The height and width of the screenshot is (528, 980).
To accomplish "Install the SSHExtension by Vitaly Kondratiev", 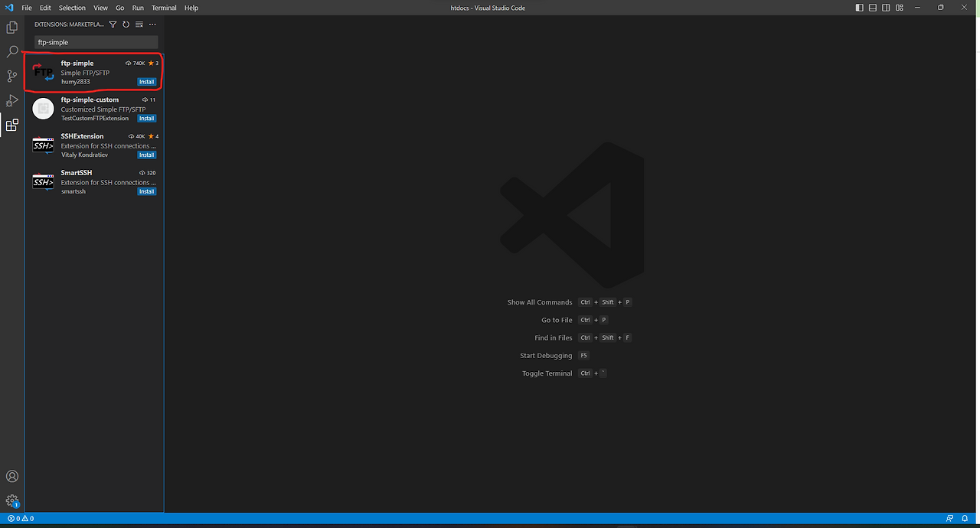I will [146, 154].
